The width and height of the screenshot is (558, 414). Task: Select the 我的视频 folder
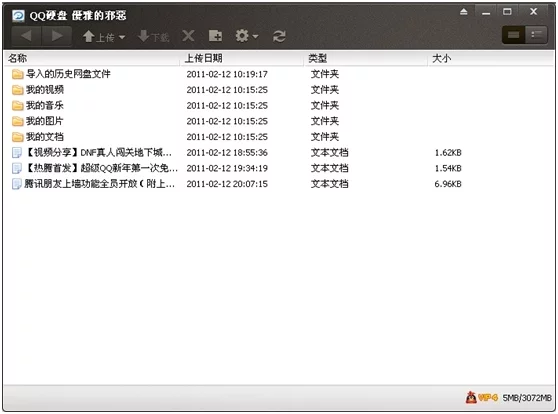click(45, 90)
